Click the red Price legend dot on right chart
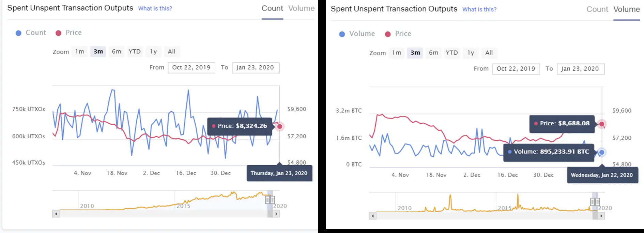Viewport: 644px width, 233px height. click(x=387, y=34)
